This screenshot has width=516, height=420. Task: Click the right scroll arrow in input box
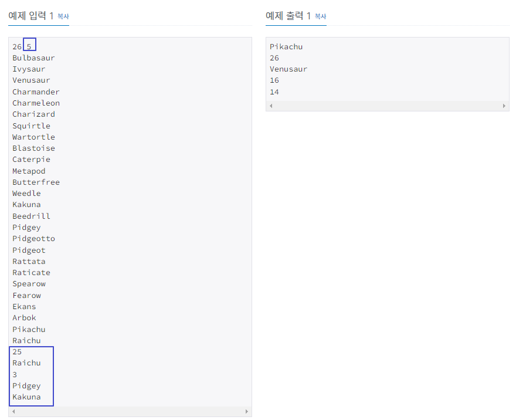pyautogui.click(x=247, y=411)
